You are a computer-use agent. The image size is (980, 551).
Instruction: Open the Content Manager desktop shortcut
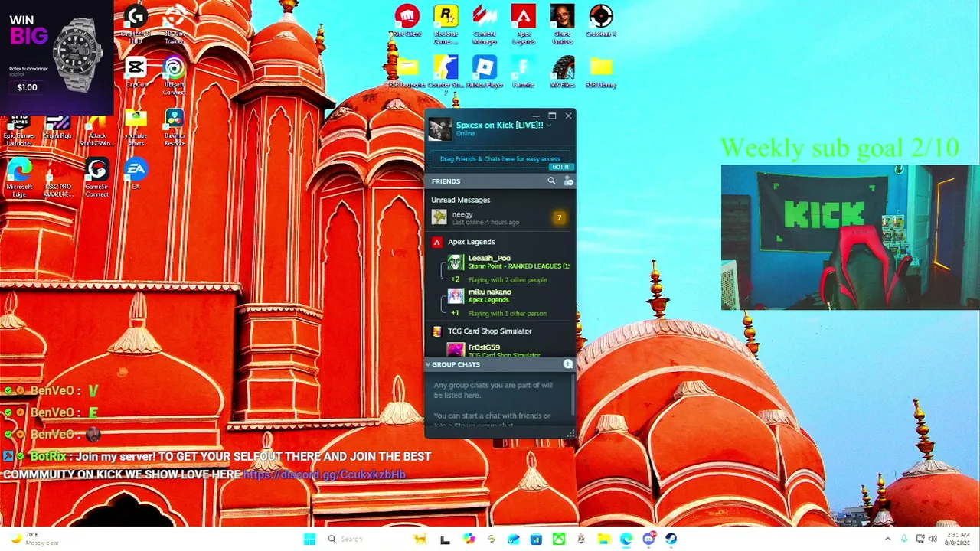click(485, 24)
